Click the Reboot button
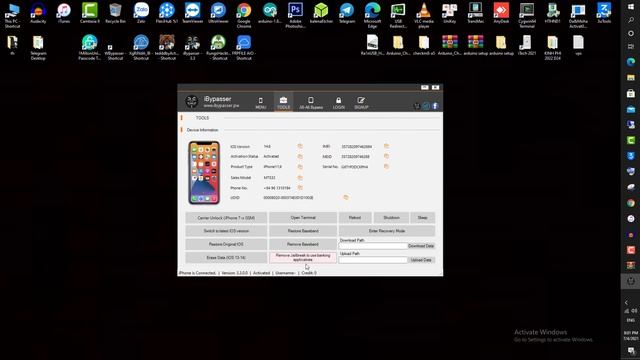The image size is (640, 360). coord(355,218)
